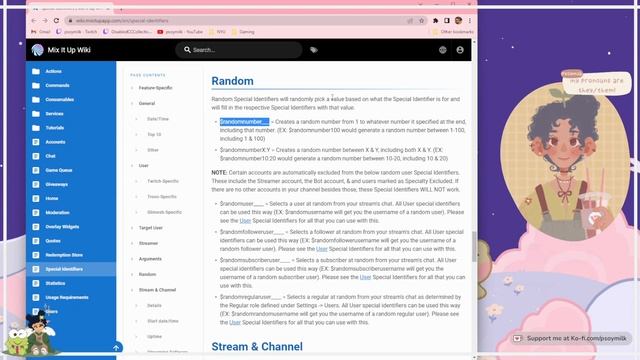This screenshot has width=640, height=360.
Task: Open the account profile icon in header
Action: pos(460,50)
